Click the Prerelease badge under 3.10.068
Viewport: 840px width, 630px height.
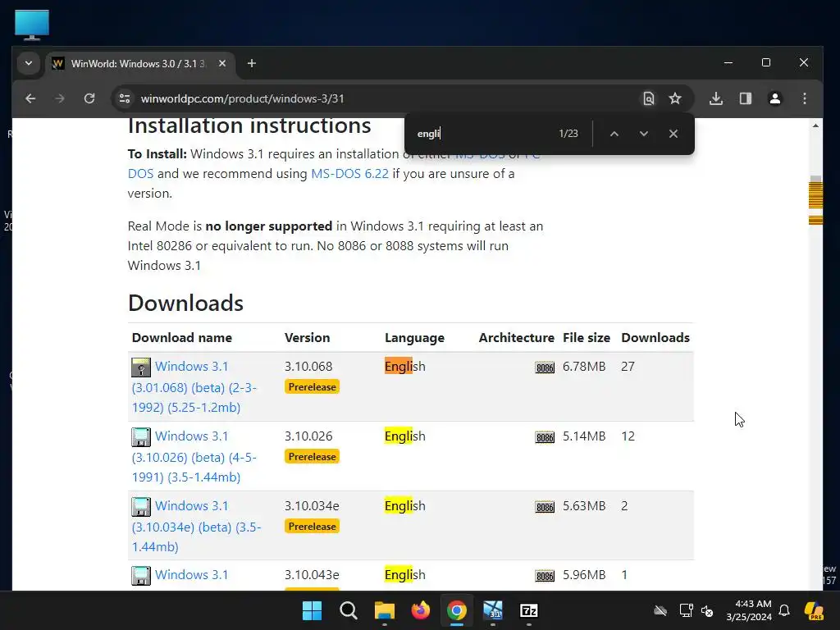(x=312, y=387)
